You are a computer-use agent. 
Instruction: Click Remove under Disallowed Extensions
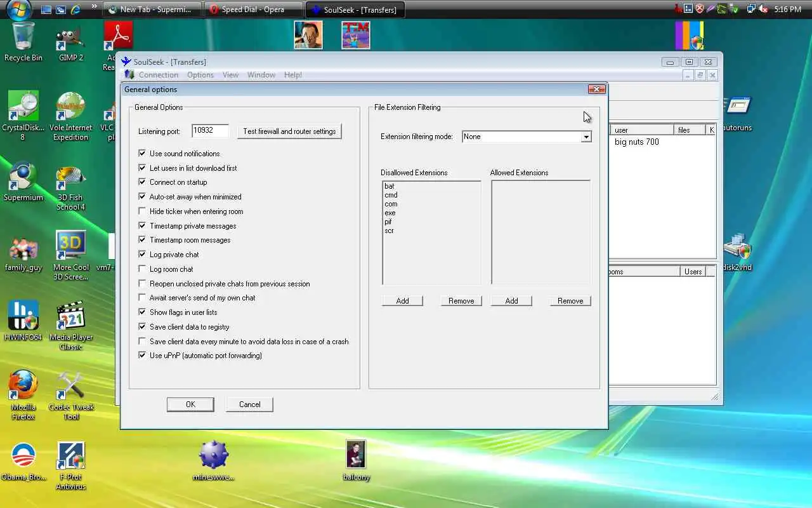[x=461, y=301]
